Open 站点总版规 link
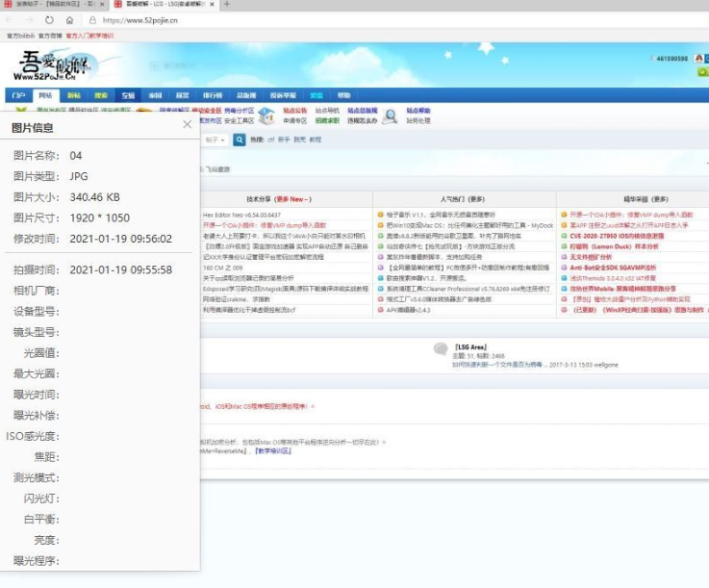The image size is (709, 588). tap(362, 111)
